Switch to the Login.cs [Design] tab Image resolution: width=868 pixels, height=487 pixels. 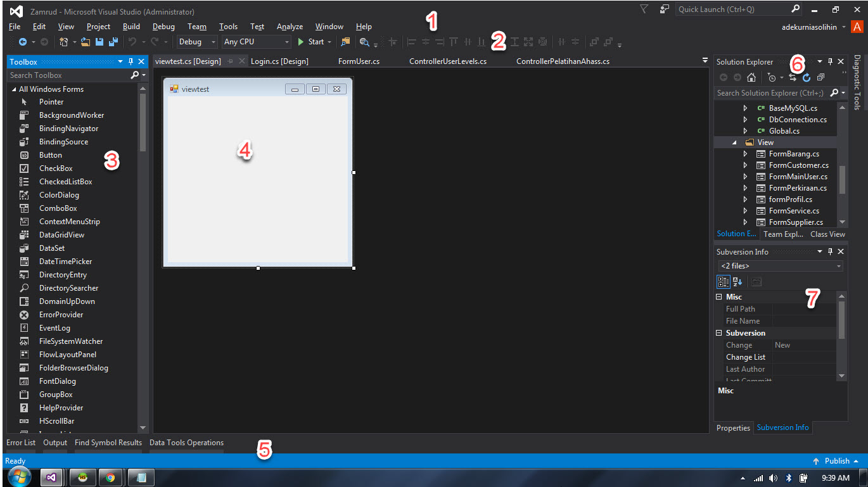click(279, 61)
